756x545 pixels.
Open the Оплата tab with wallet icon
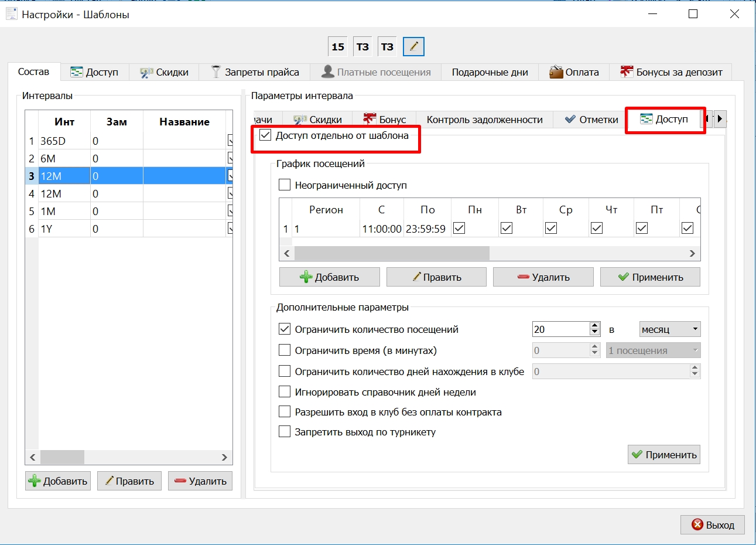tap(574, 72)
